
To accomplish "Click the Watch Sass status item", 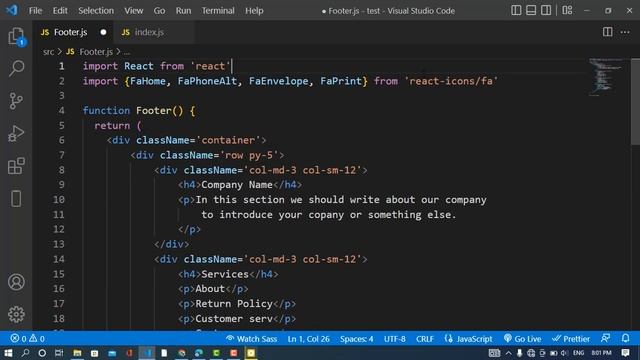I will click(251, 339).
